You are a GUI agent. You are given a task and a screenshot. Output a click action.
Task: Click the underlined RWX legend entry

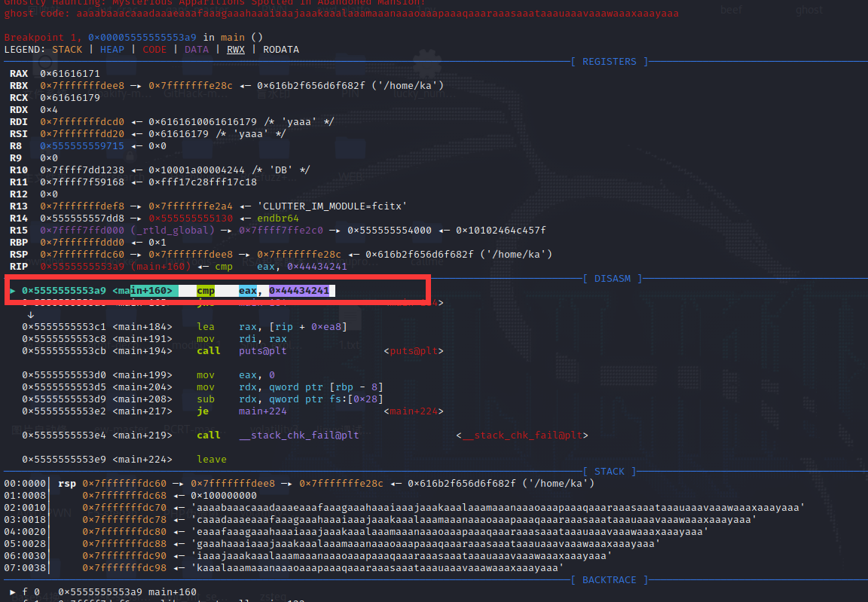[236, 49]
